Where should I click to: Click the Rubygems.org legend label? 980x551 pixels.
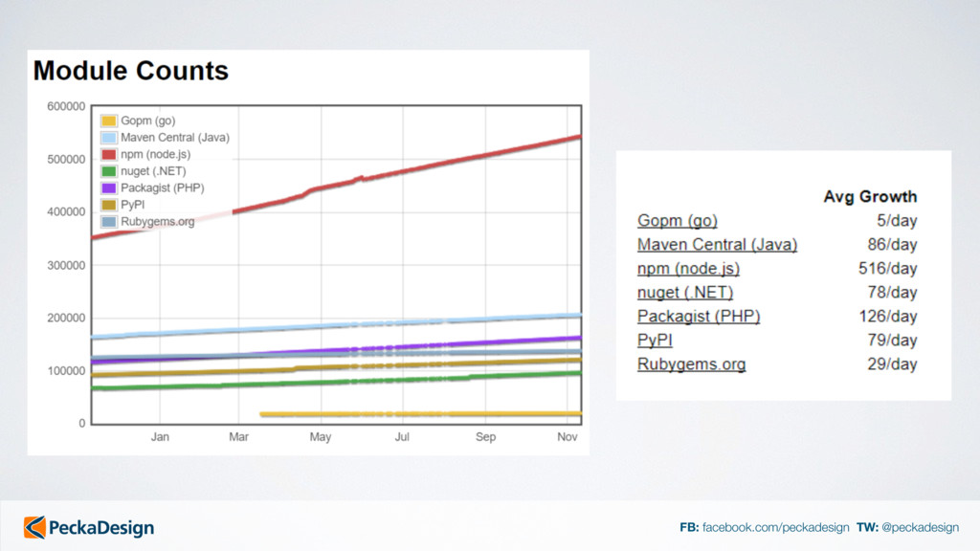click(158, 222)
